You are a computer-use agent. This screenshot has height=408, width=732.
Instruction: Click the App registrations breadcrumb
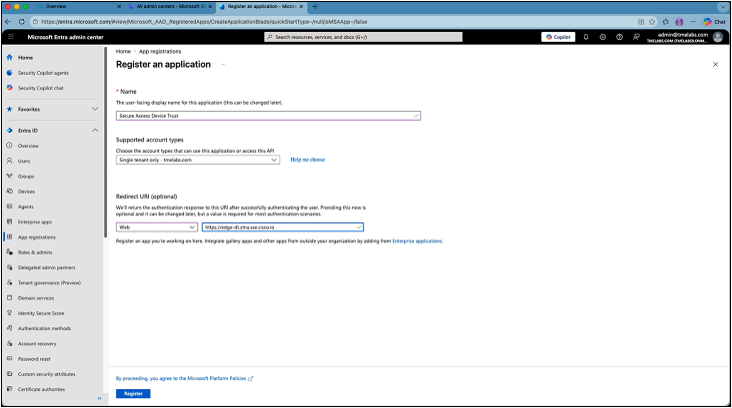pos(160,51)
